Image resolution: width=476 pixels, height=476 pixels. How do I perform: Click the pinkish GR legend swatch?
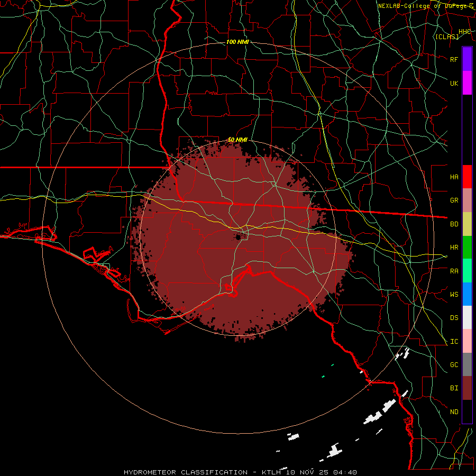tap(467, 200)
